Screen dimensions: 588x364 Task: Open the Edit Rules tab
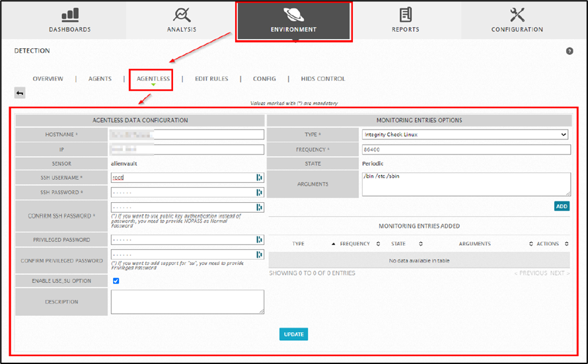[x=211, y=79]
